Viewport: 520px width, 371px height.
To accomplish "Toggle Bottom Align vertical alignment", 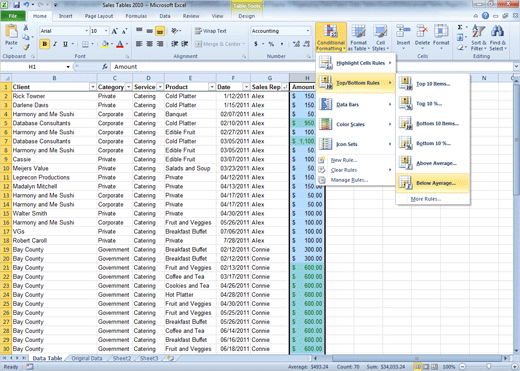I will pos(160,31).
